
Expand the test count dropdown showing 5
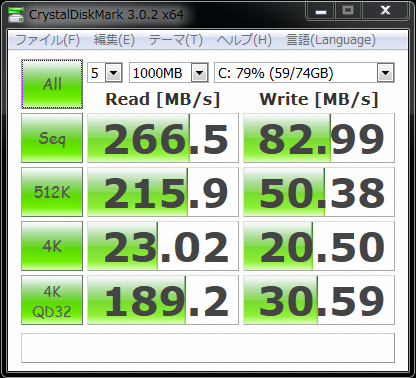(x=114, y=73)
